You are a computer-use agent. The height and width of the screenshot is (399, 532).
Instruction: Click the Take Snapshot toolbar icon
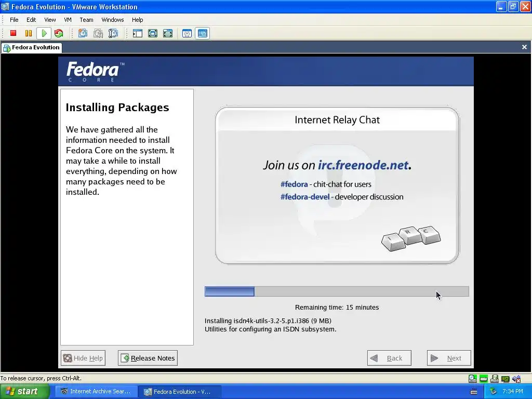[x=83, y=33]
